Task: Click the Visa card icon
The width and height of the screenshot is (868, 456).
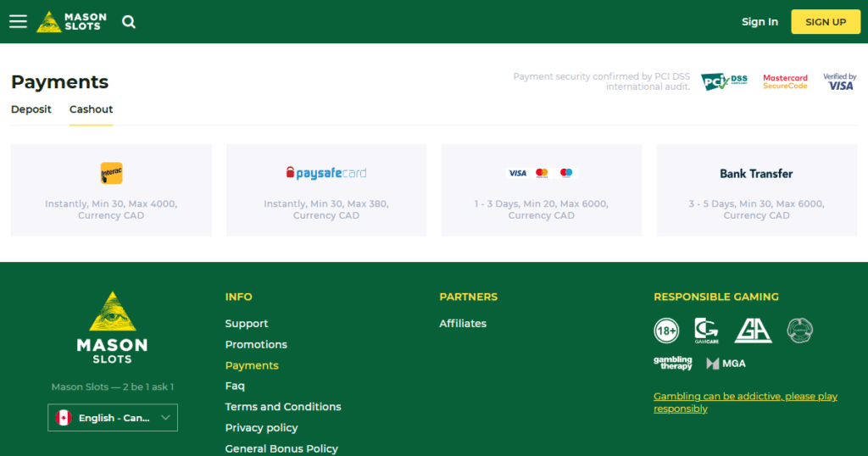Action: coord(518,173)
